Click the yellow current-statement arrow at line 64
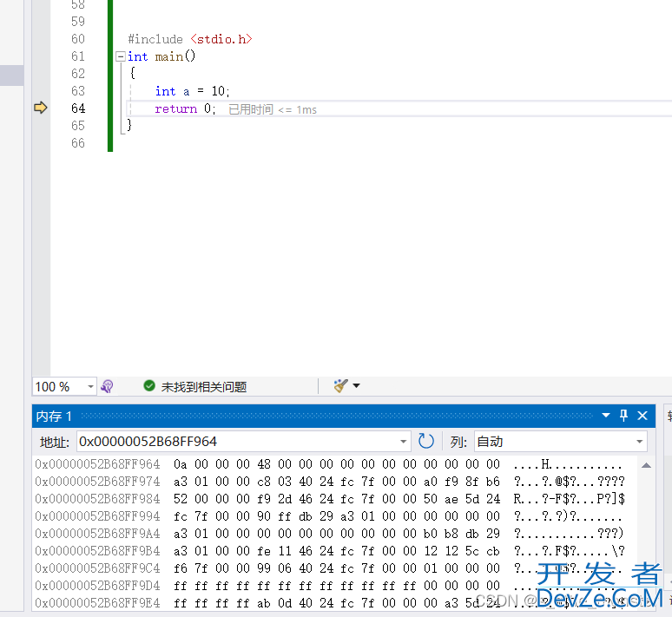The width and height of the screenshot is (672, 617). tap(40, 108)
